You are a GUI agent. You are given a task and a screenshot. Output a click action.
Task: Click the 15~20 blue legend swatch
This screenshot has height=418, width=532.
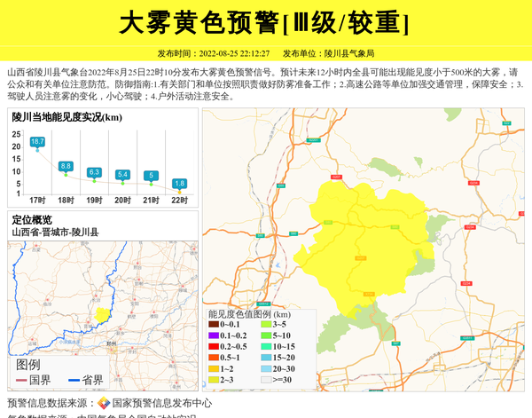(x=265, y=358)
